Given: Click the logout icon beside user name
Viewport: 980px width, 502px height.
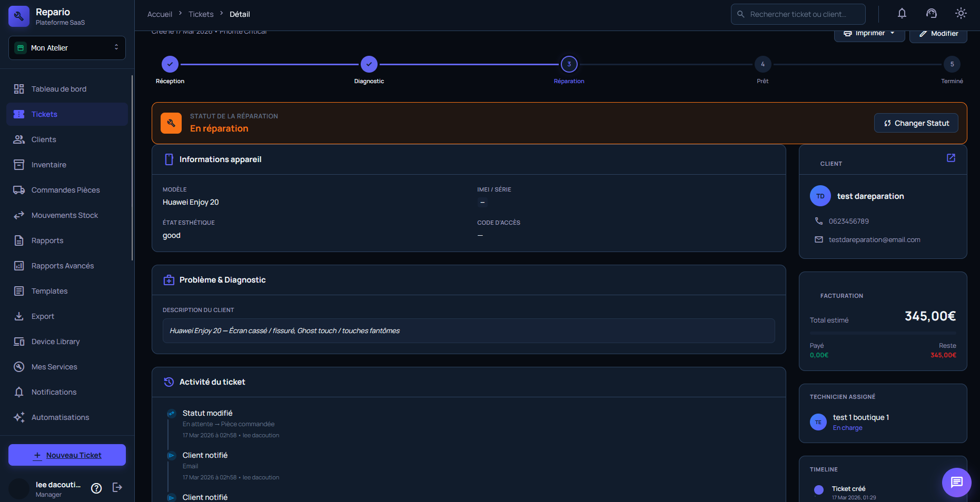Looking at the screenshot, I should click(x=117, y=488).
